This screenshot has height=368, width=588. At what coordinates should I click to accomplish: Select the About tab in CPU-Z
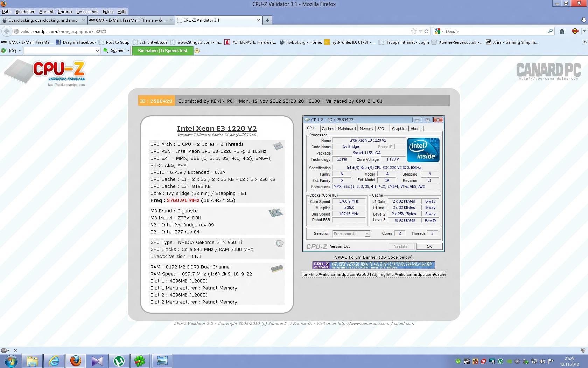tap(416, 129)
